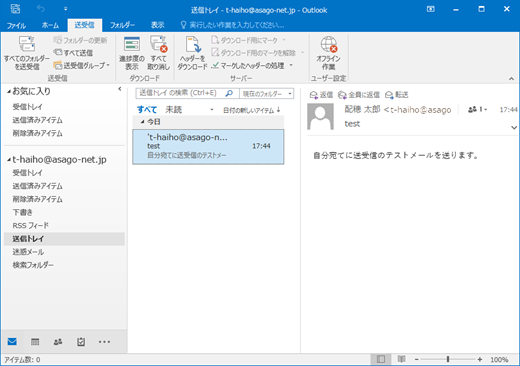Viewport: 520px width, 366px height.
Task: Click 転送 forward button
Action: pyautogui.click(x=397, y=95)
